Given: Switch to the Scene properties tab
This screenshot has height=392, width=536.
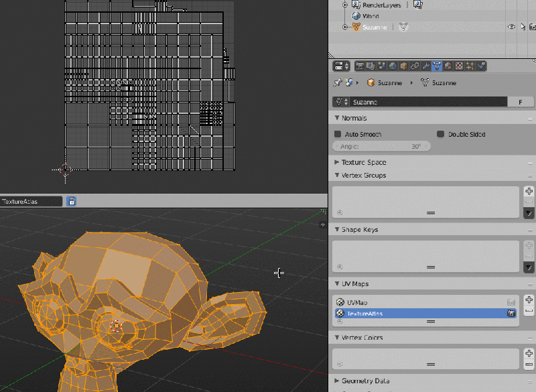Looking at the screenshot, I should [381, 66].
